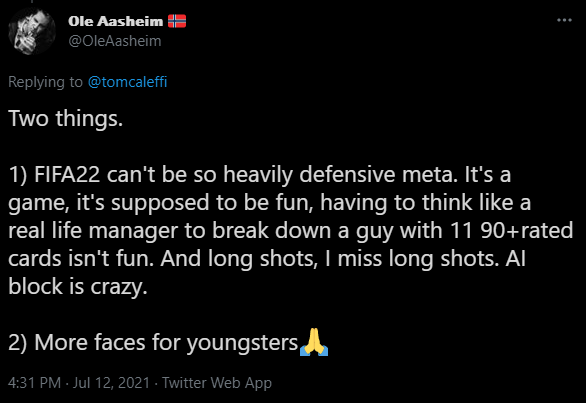
Task: Click the Jul 12, 2021 date
Action: click(111, 383)
